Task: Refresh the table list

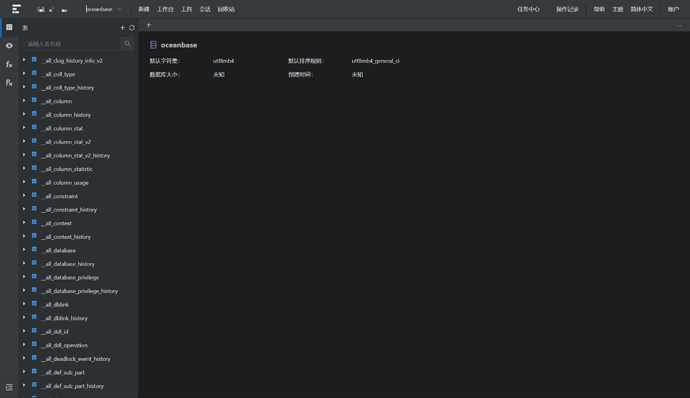Action: pyautogui.click(x=132, y=28)
